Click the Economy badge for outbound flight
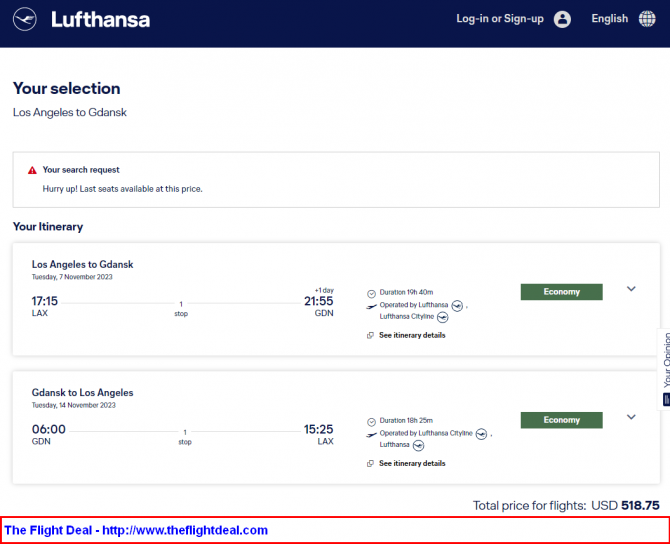This screenshot has width=670, height=544. (561, 292)
